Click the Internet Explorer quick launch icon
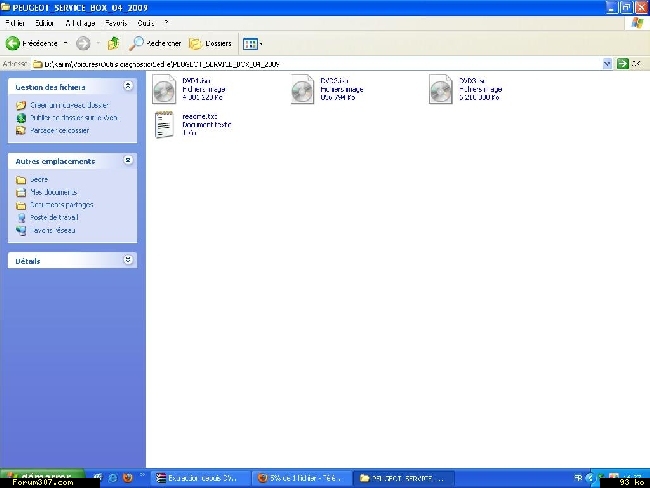Image resolution: width=650 pixels, height=488 pixels. 112,478
